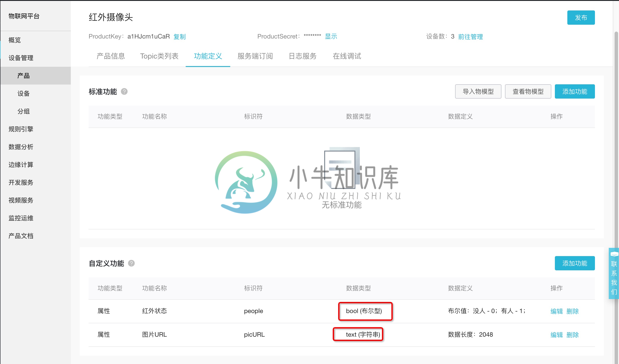
Task: Open 开发服务 in the sidebar
Action: coord(35,183)
